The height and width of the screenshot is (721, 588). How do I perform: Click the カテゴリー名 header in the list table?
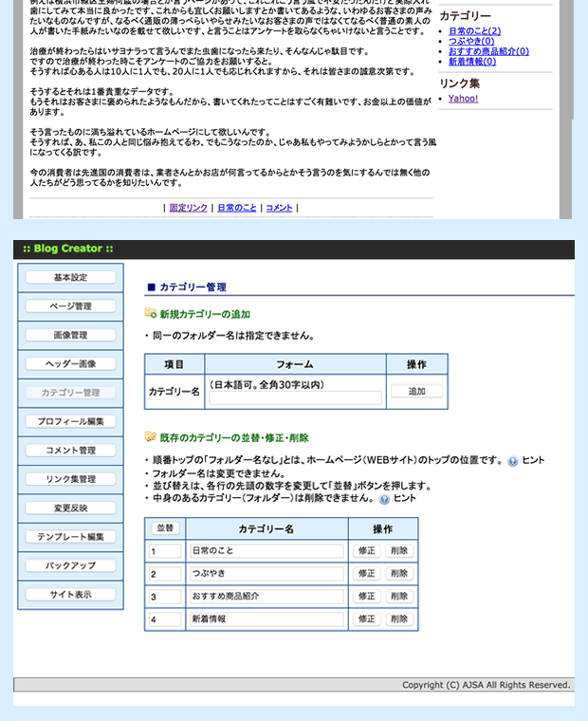click(x=266, y=528)
